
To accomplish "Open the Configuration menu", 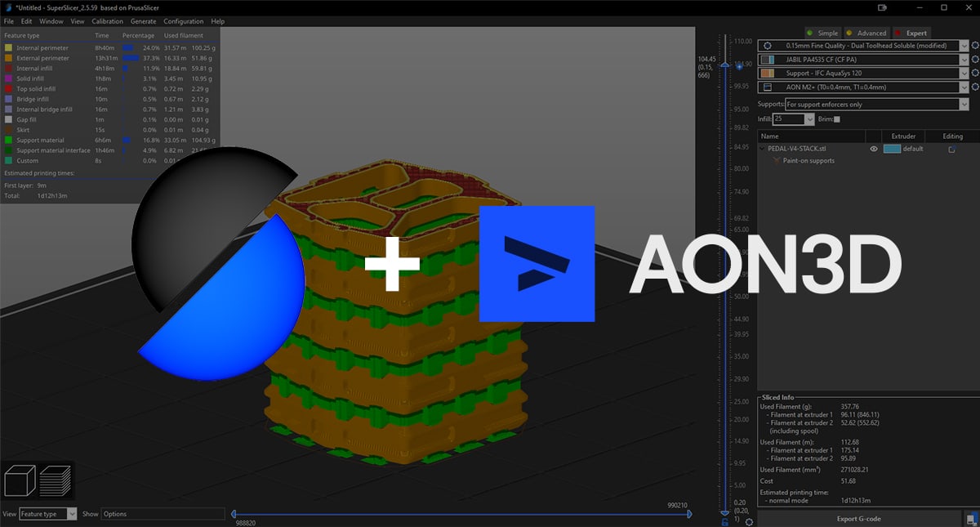I will coord(184,21).
